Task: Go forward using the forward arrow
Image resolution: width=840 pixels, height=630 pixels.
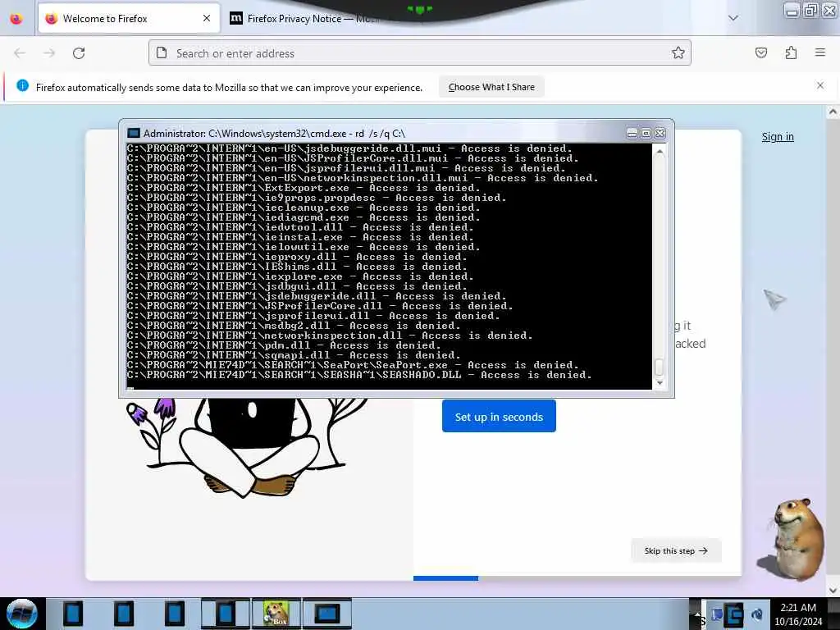Action: tap(49, 53)
